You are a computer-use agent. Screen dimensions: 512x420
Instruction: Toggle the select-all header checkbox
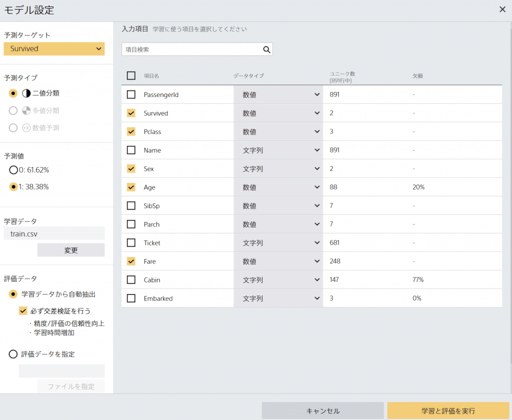[131, 75]
